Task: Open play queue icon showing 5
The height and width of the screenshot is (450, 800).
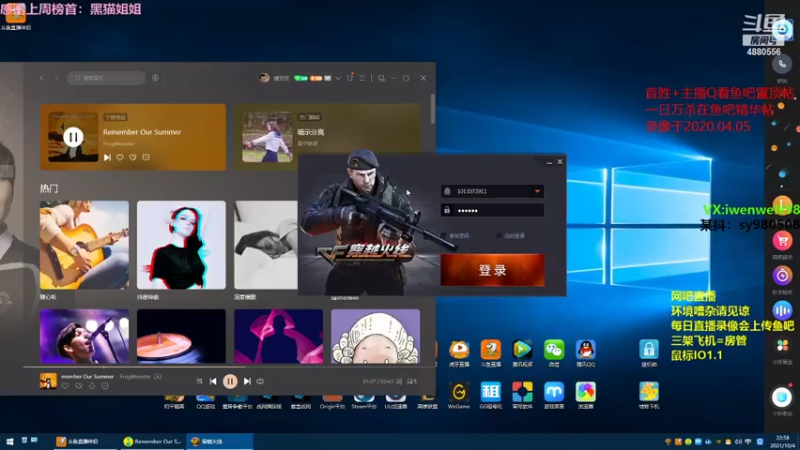Action: (x=412, y=381)
